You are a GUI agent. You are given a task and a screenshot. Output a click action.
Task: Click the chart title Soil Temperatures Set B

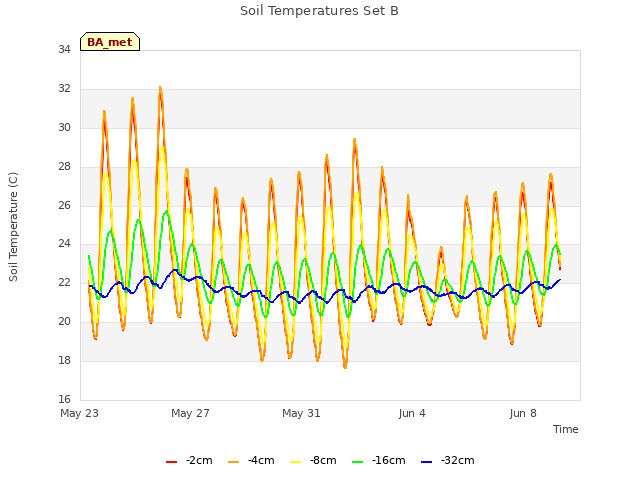[319, 11]
